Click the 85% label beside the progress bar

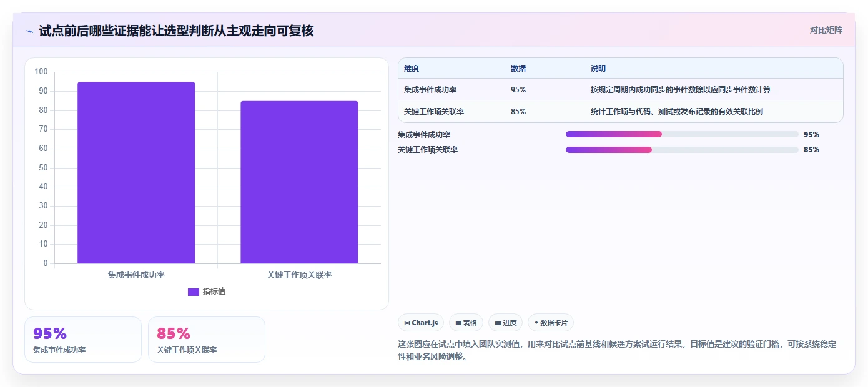click(811, 150)
